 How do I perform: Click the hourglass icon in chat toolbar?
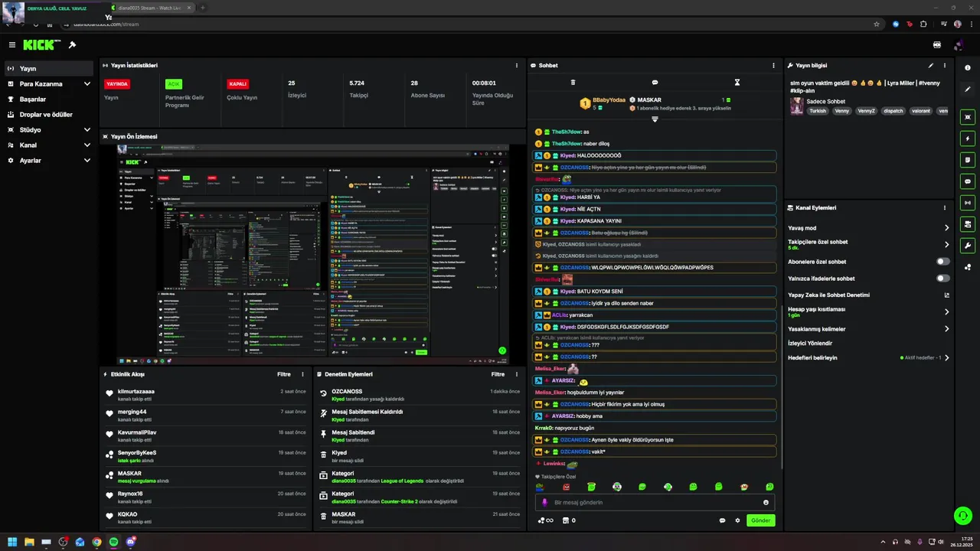pyautogui.click(x=737, y=83)
